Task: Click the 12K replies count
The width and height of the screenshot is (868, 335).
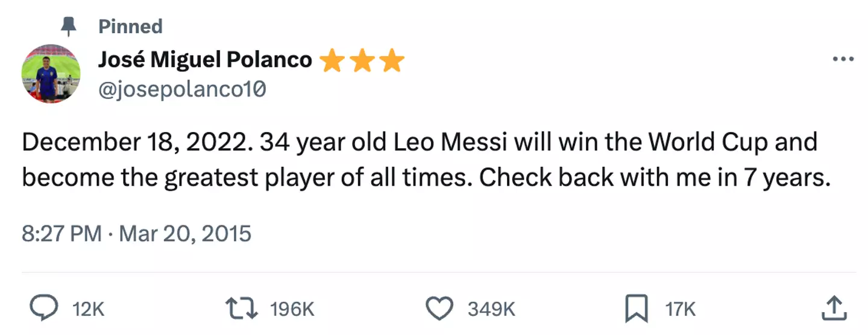Action: coord(88,309)
